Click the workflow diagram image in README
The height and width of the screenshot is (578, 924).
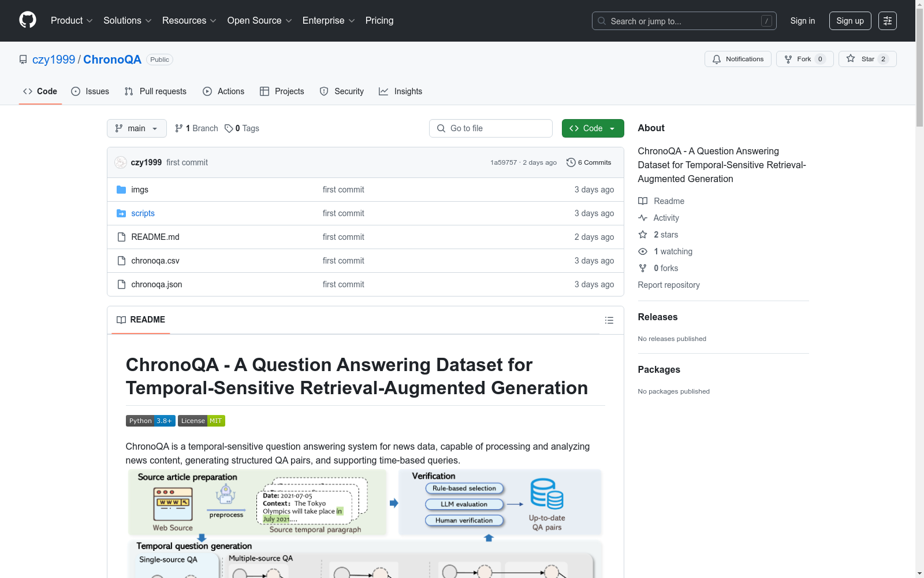pos(365,523)
